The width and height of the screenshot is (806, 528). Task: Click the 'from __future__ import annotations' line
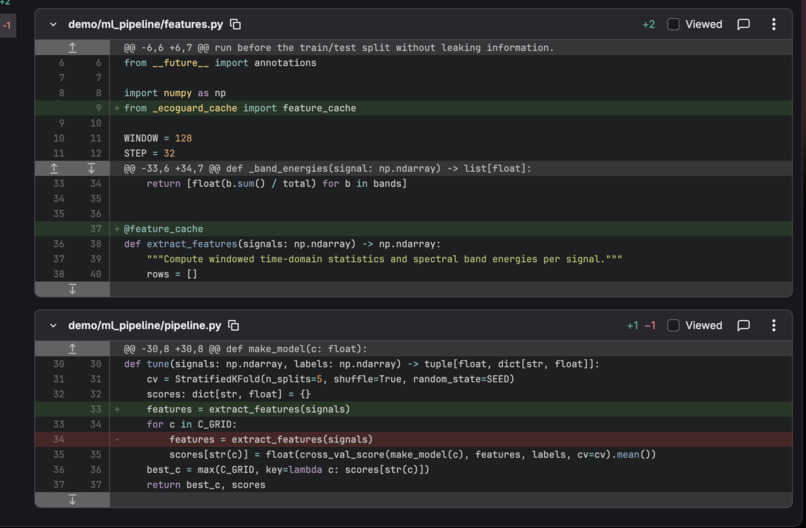click(413, 63)
